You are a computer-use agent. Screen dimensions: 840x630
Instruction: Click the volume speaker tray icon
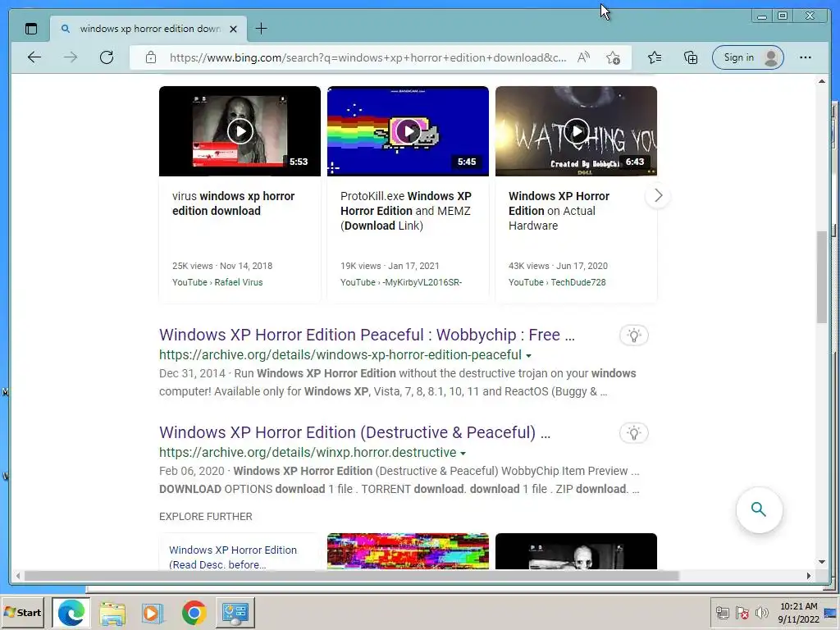[761, 613]
